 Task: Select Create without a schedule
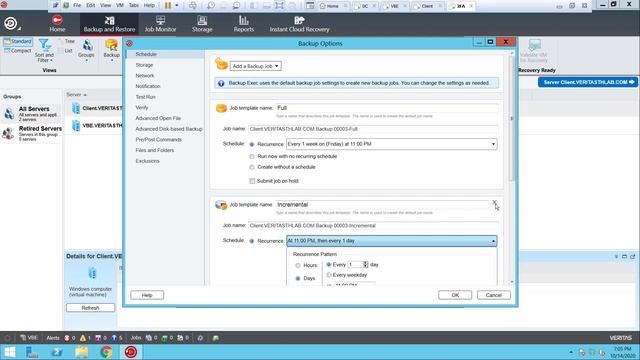click(252, 167)
